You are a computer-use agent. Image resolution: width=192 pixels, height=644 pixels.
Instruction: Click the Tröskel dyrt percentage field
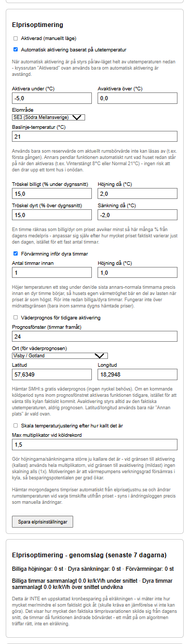[x=52, y=214]
